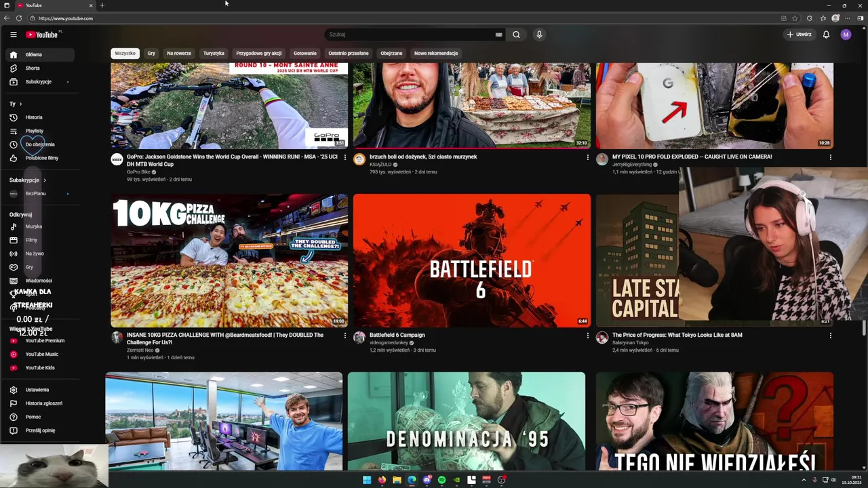This screenshot has width=868, height=488.
Task: Open browser favorites list icon
Action: coord(823,18)
